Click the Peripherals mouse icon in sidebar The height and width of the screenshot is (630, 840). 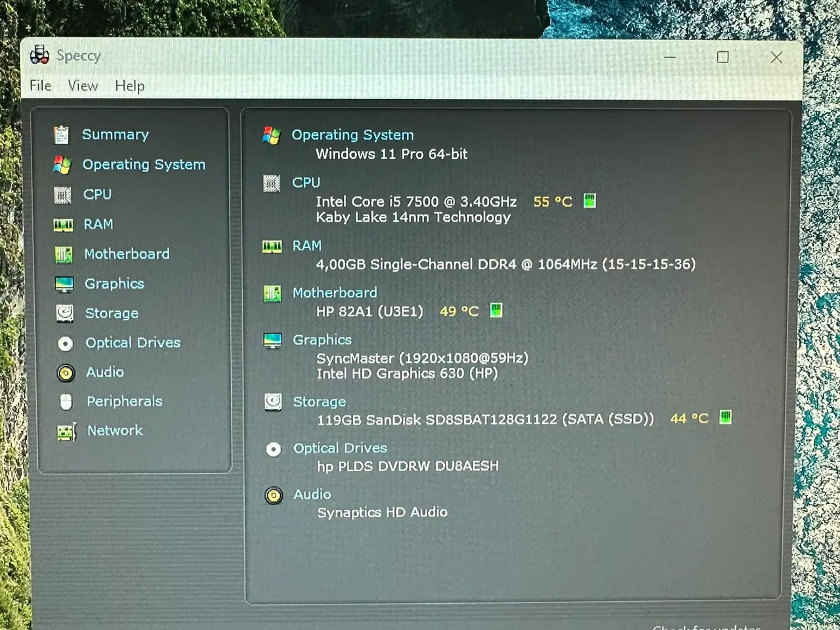66,402
